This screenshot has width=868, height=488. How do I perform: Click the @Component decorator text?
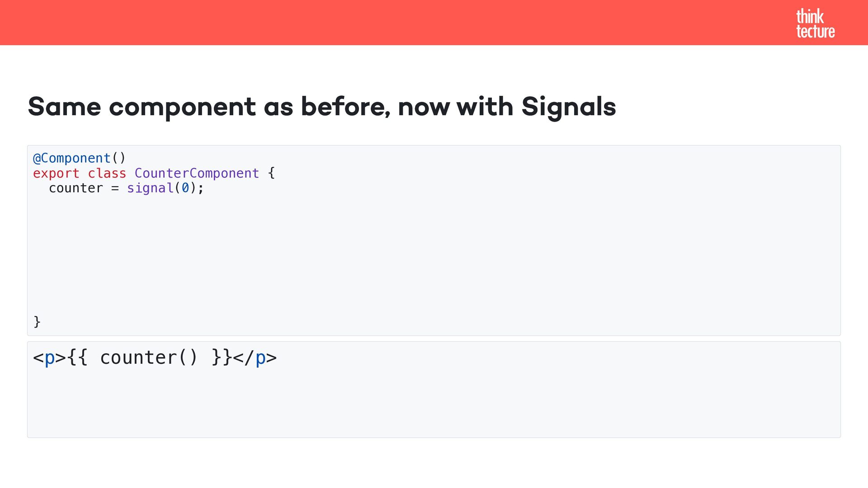pos(71,158)
